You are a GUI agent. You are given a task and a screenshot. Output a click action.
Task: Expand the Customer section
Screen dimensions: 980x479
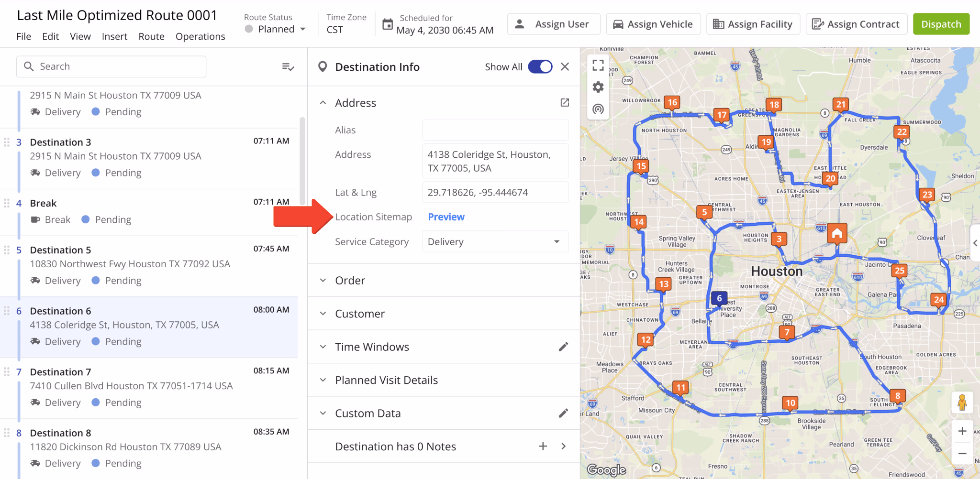pos(359,314)
